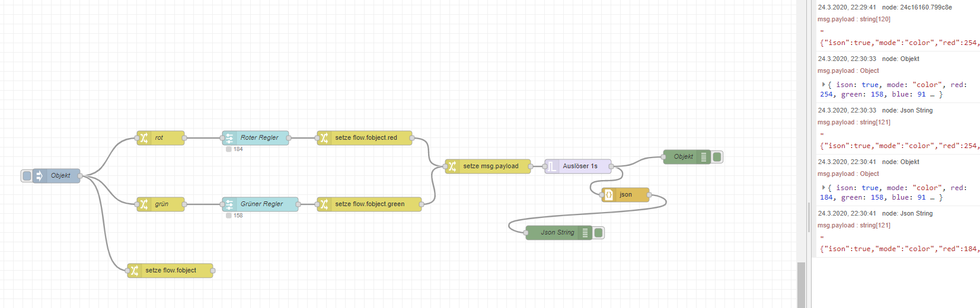
Task: Select the 'setze msg.payload' node icon
Action: point(452,166)
